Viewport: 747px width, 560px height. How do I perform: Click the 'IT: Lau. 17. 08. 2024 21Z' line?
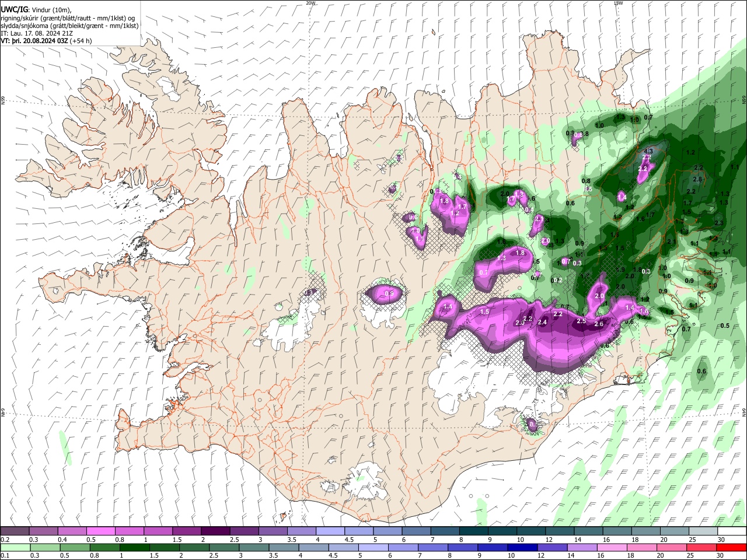37,33
